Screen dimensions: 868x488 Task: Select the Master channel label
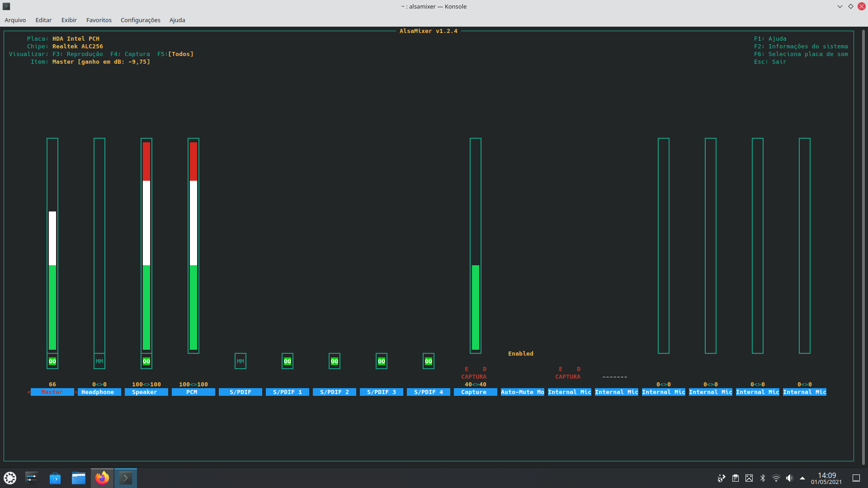[52, 392]
